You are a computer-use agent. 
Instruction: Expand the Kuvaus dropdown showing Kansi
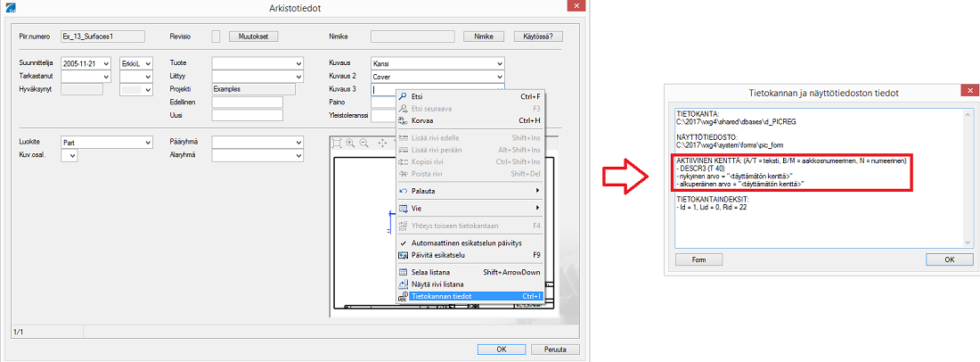500,63
